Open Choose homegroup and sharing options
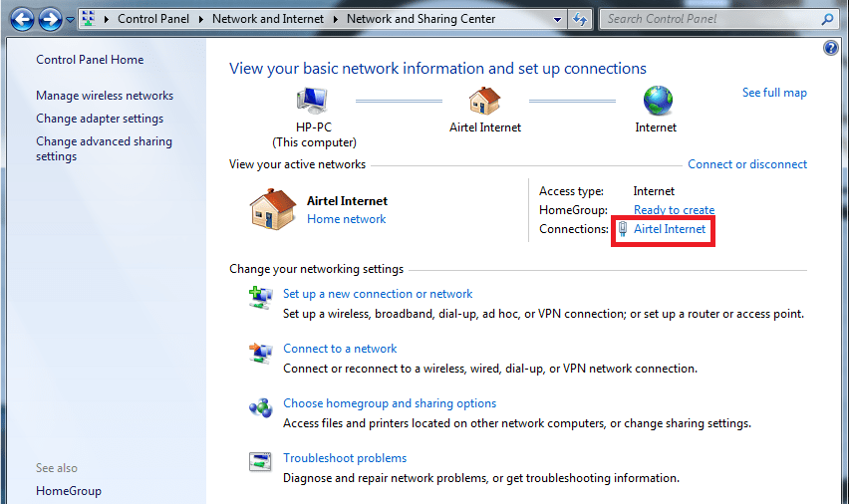The width and height of the screenshot is (849, 504). [390, 403]
